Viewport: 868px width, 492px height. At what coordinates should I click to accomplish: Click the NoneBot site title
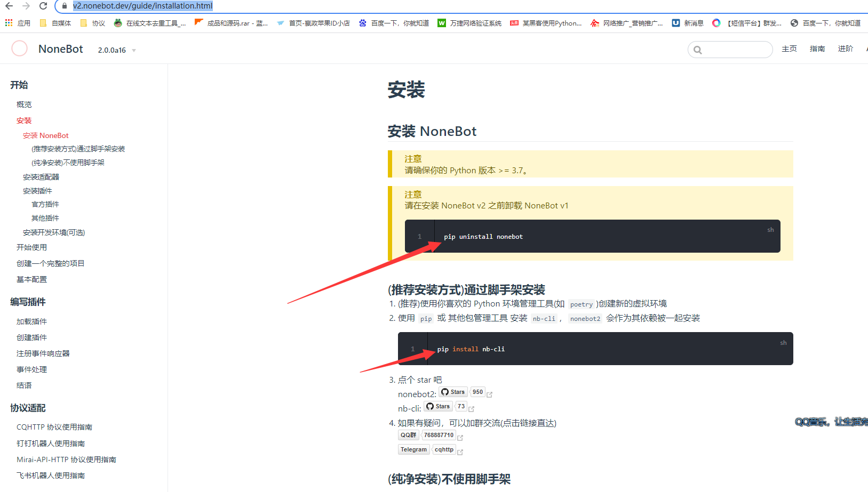61,49
